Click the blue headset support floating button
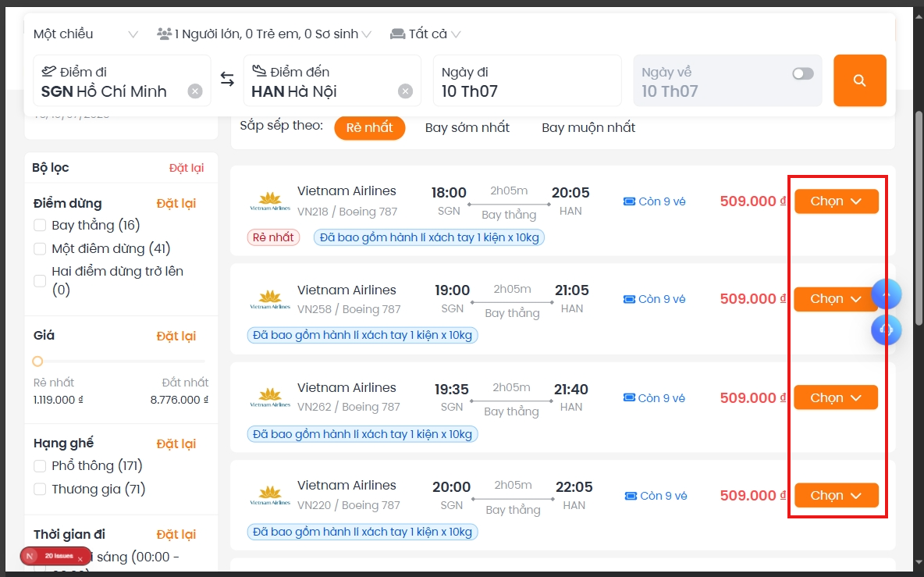Screen dimensions: 924x577 pos(887,330)
